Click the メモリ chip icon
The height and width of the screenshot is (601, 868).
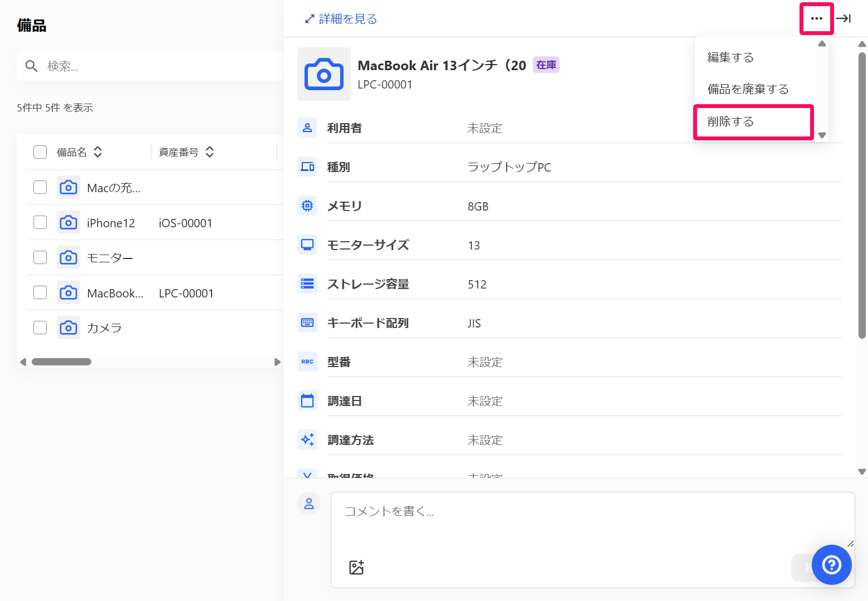pyautogui.click(x=307, y=206)
